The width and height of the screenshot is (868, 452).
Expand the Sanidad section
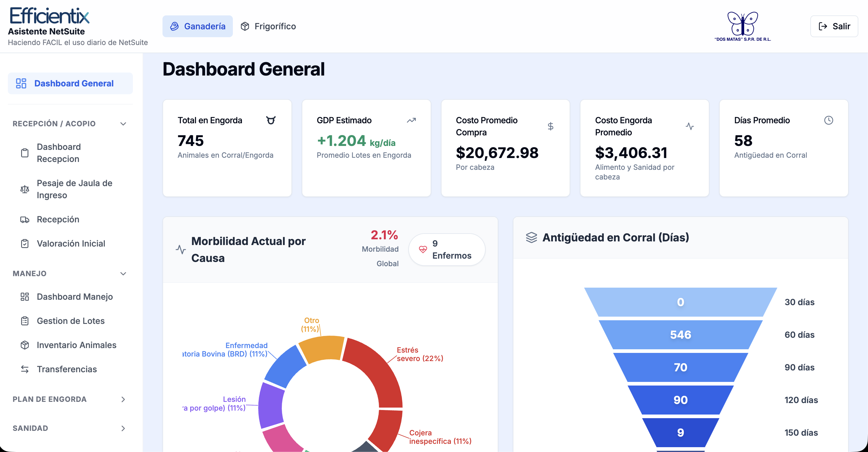(x=70, y=428)
